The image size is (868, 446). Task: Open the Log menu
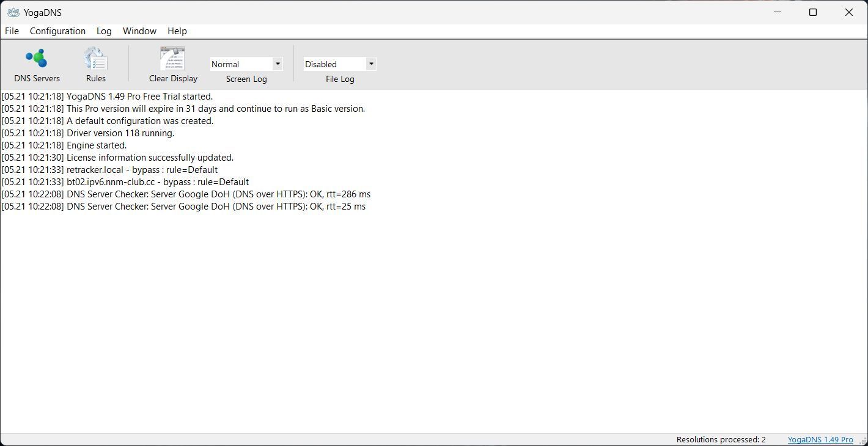(x=104, y=31)
